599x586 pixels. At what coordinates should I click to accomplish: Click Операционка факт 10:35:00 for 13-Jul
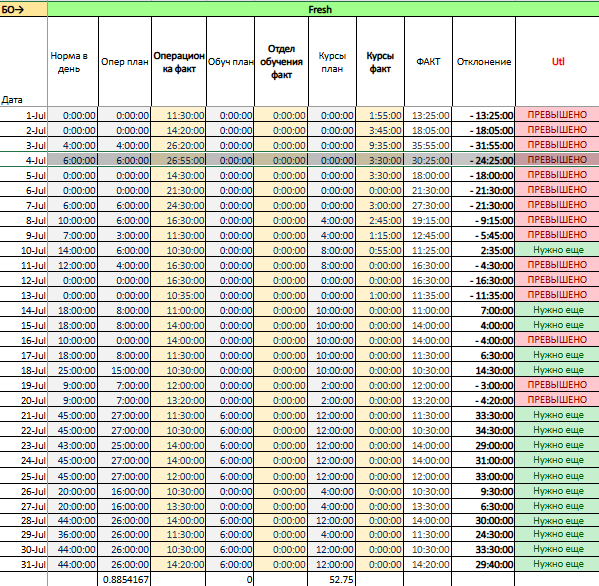coord(179,295)
